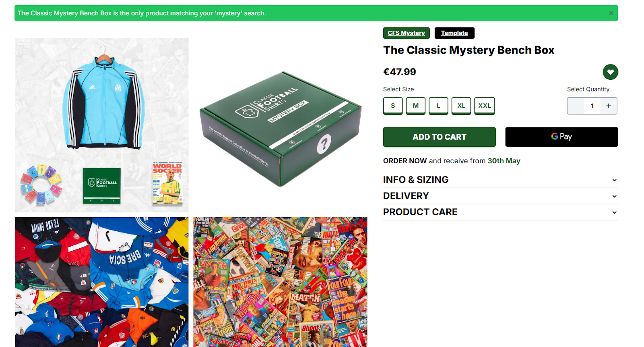Open the football magazines collage image
The image size is (644, 347).
(281, 282)
